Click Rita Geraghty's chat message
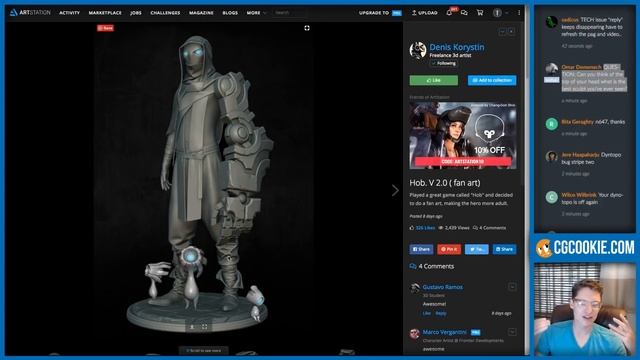640x360 pixels. tap(593, 122)
